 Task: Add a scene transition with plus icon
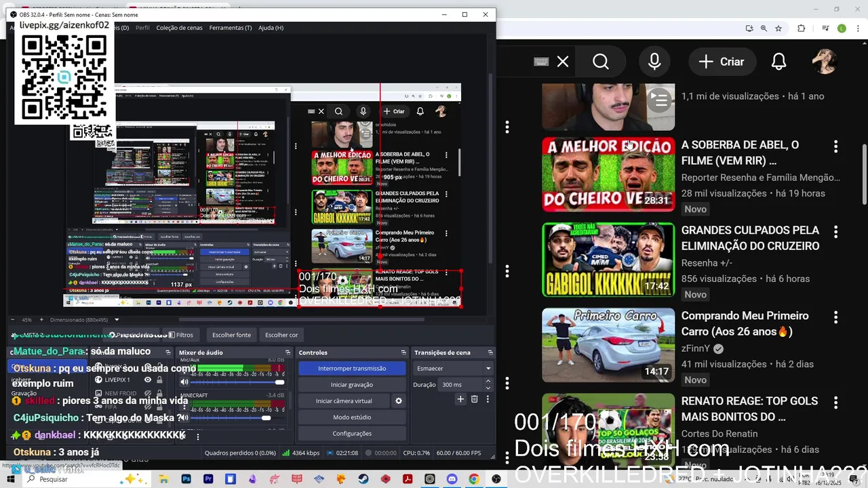pyautogui.click(x=460, y=399)
